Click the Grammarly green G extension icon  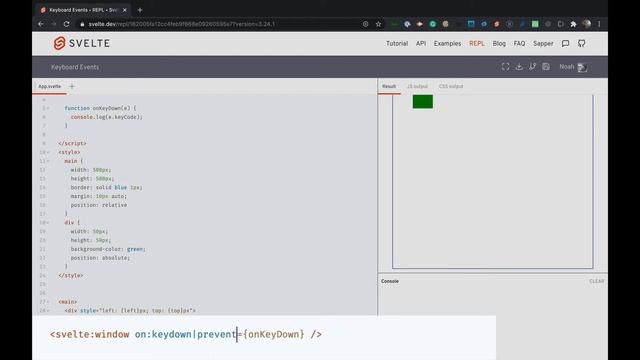click(433, 24)
